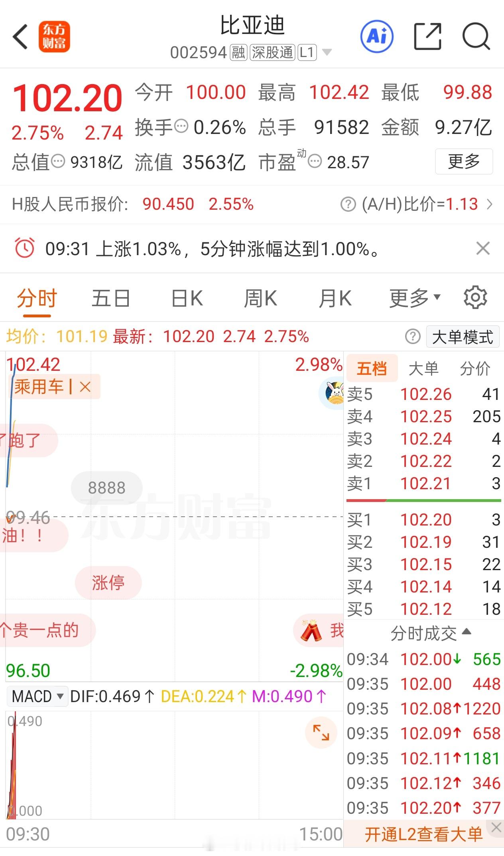Screen dimensions: 504x856
Task: Switch to the 日K tab
Action: tap(187, 298)
